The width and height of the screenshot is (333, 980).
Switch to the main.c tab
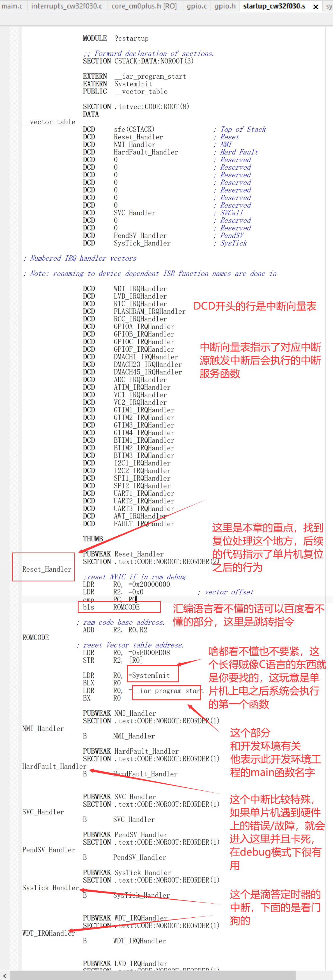[x=13, y=6]
